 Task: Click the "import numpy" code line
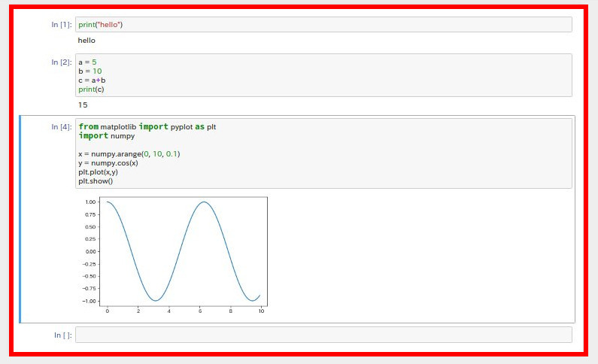pyautogui.click(x=107, y=135)
